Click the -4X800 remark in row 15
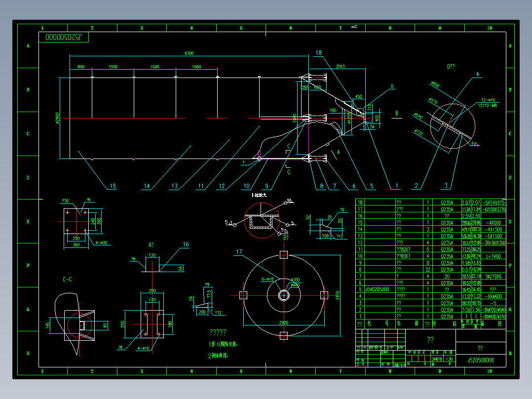This screenshot has width=532, height=399. tap(494, 222)
